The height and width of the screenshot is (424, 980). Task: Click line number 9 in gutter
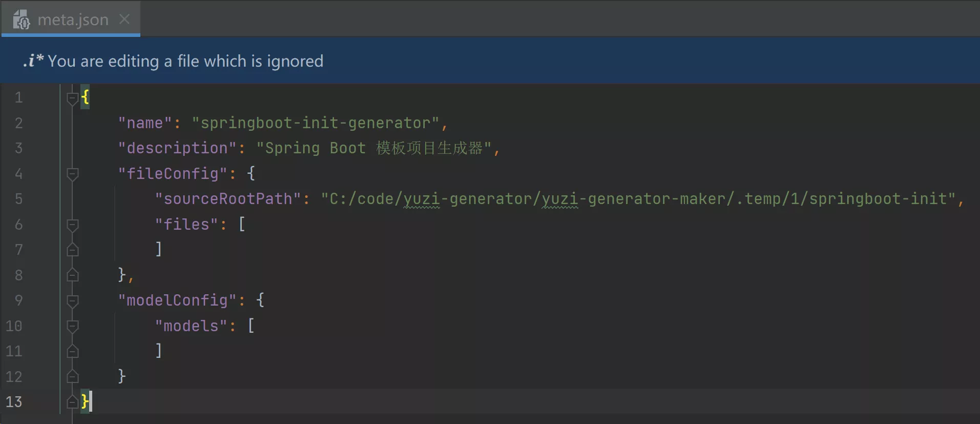click(x=18, y=300)
